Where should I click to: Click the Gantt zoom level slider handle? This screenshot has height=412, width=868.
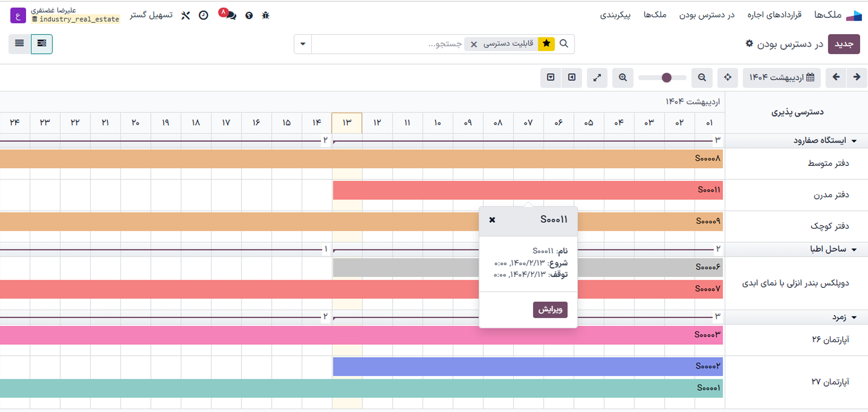(667, 78)
